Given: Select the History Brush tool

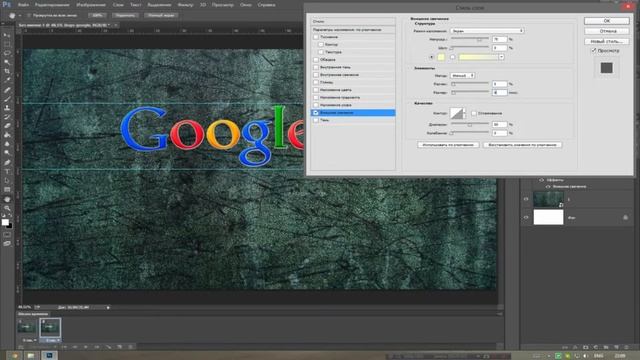Looking at the screenshot, I should point(7,117).
